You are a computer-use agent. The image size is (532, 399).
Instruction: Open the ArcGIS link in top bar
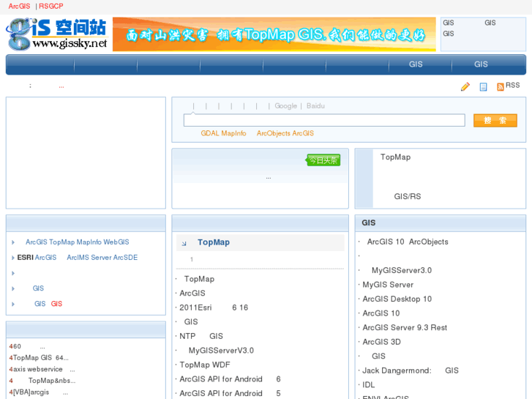[19, 6]
